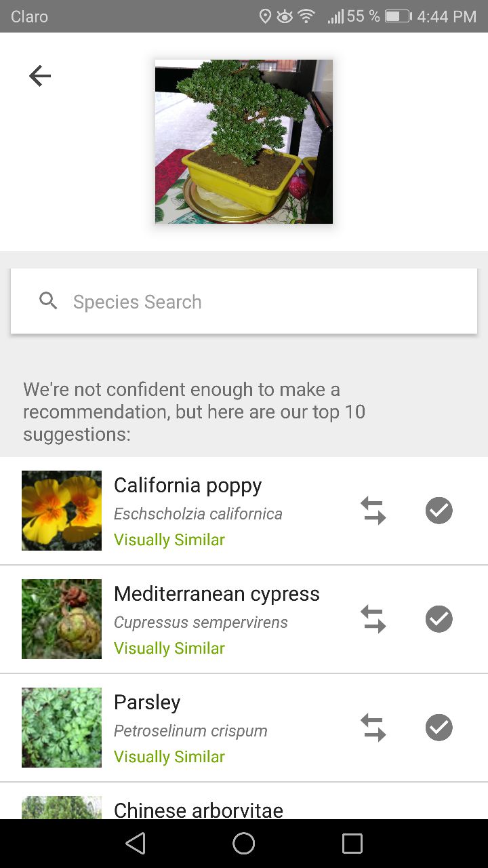Tap the Parsley suggestion title
Image resolution: width=488 pixels, height=868 pixels.
(147, 703)
